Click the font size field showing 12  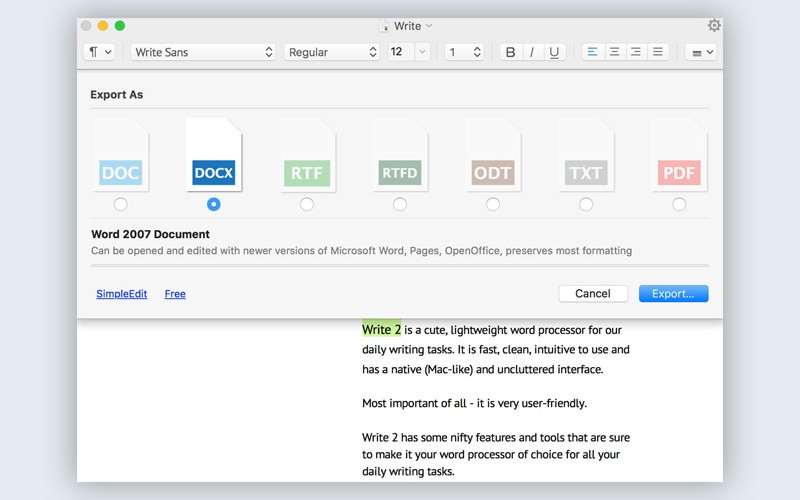[x=402, y=52]
